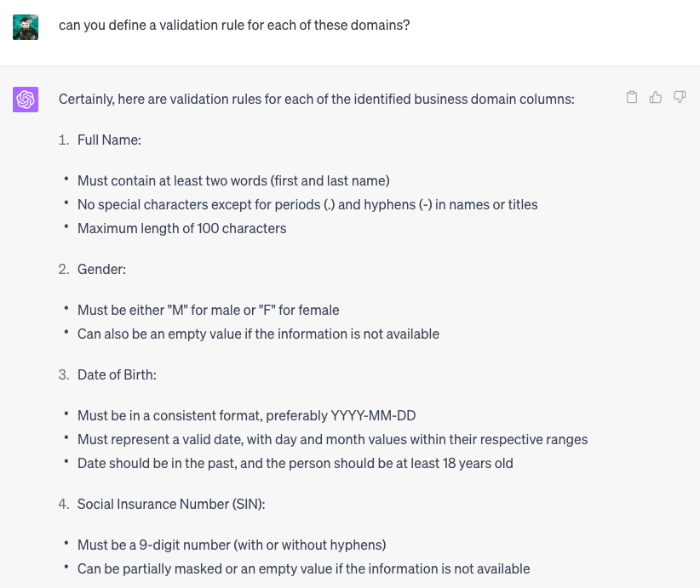Click the purple ChatGPT logo icon
Image resolution: width=700 pixels, height=588 pixels.
coord(26,100)
